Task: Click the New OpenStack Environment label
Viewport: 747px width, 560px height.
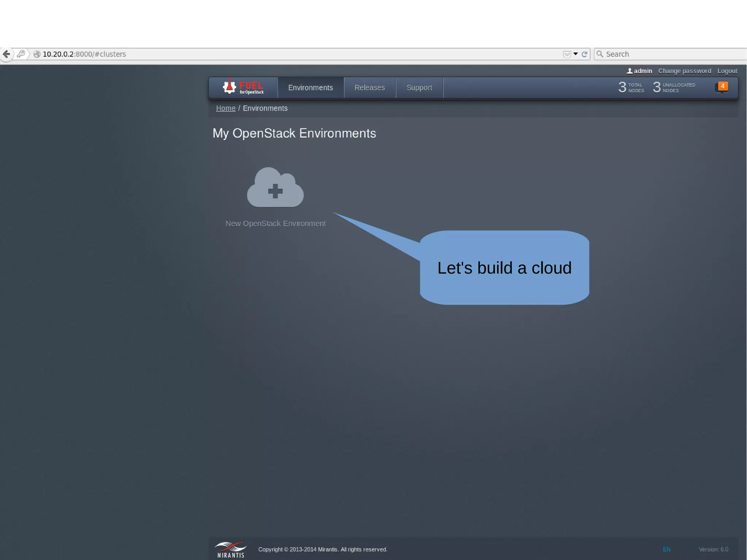Action: pyautogui.click(x=275, y=223)
